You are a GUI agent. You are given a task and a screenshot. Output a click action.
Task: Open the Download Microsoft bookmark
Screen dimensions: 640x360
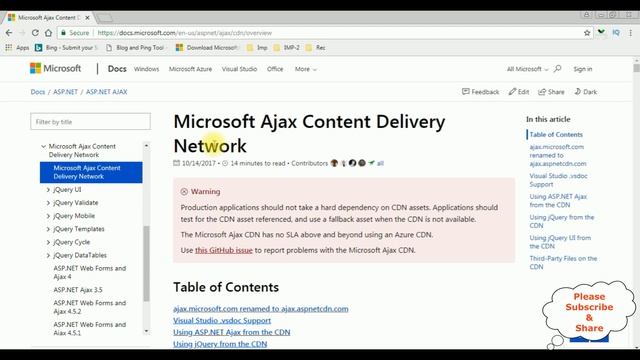pyautogui.click(x=207, y=48)
